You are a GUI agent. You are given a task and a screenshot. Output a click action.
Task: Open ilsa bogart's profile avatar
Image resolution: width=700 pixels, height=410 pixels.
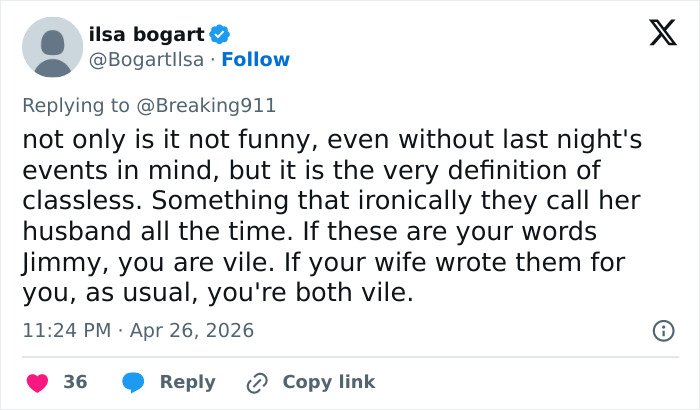[x=52, y=47]
